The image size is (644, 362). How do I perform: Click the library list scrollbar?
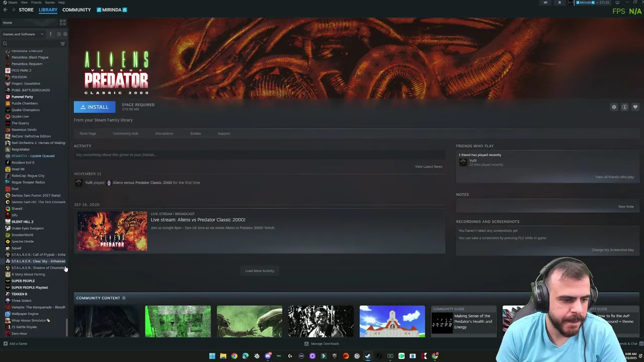tap(67, 328)
